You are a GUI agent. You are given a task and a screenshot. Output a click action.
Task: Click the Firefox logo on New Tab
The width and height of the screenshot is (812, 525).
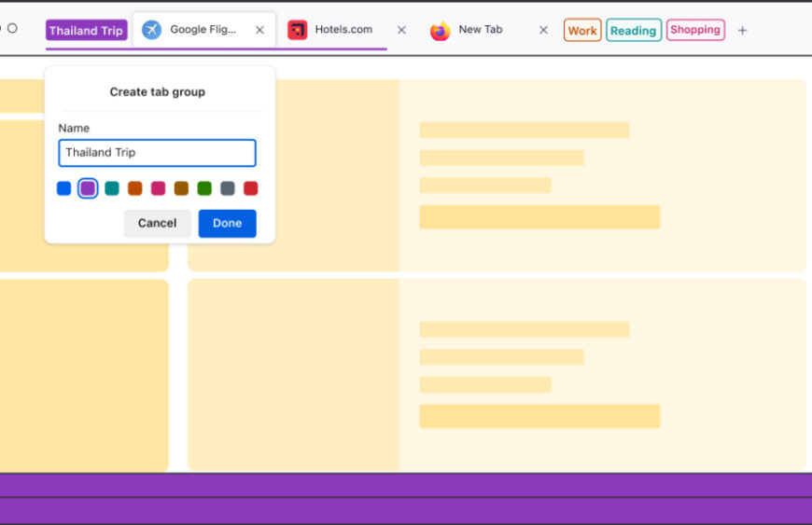click(440, 31)
